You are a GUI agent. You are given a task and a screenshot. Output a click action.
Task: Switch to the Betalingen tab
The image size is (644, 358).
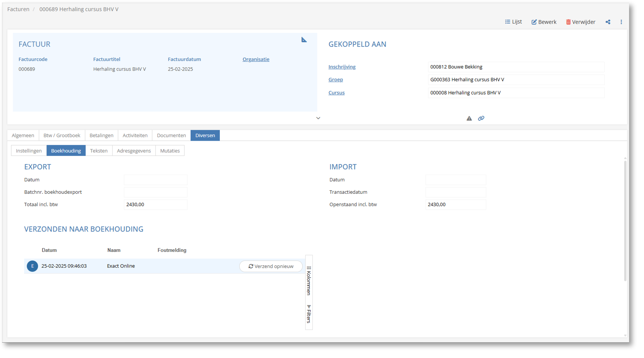101,136
